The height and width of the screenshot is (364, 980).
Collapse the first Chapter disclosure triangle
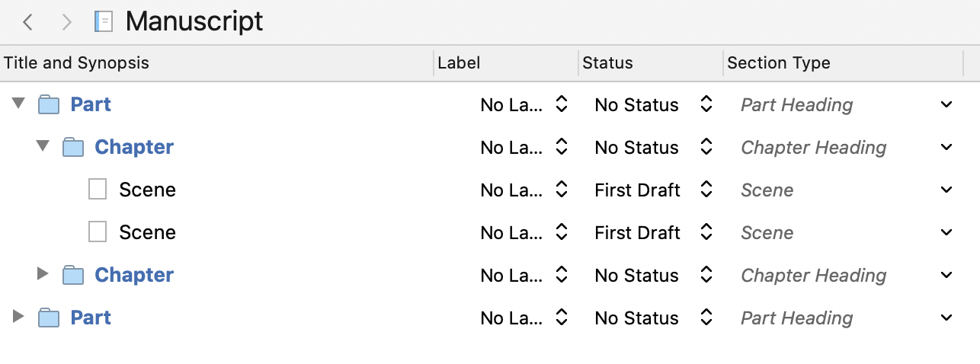43,146
